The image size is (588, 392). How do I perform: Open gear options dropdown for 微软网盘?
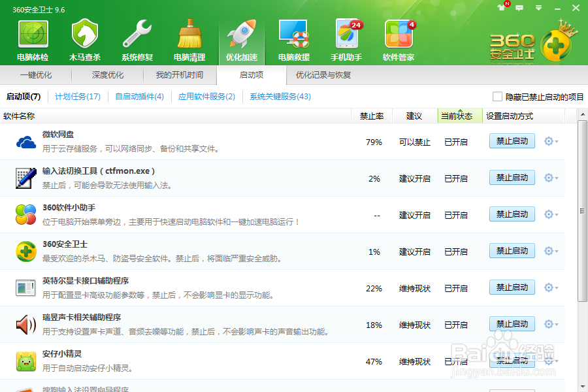[551, 141]
